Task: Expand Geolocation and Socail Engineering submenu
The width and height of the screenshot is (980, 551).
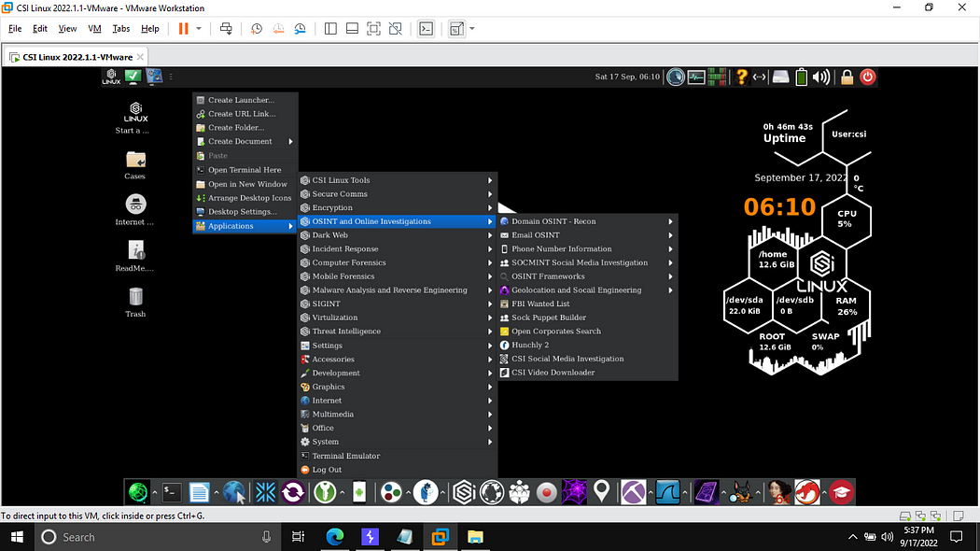Action: click(x=587, y=290)
